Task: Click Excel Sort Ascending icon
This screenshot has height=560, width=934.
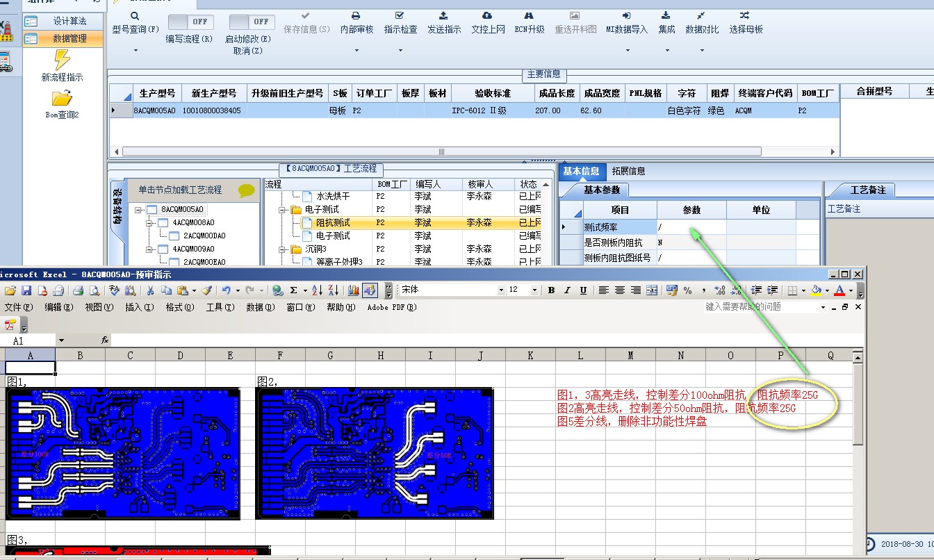Action: point(316,290)
